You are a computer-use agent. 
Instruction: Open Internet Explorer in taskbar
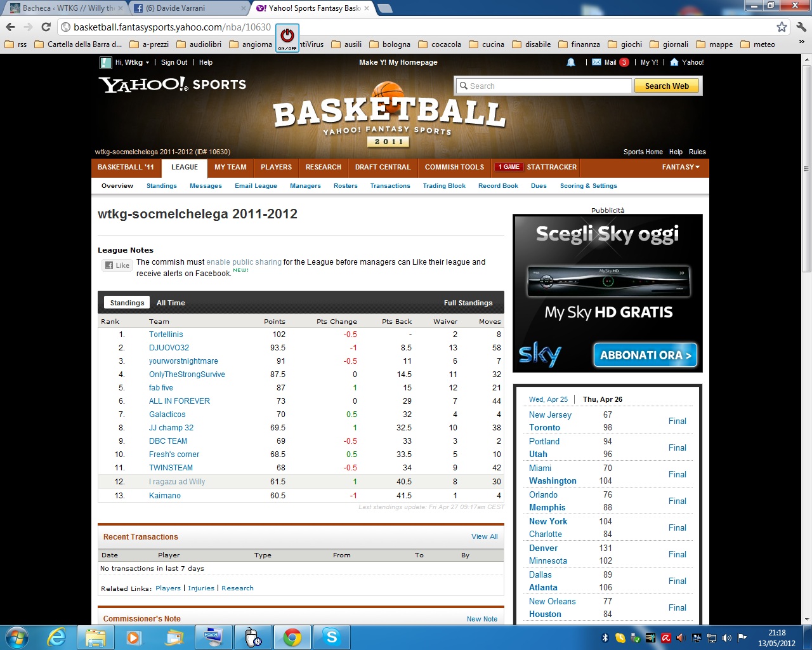pyautogui.click(x=57, y=637)
